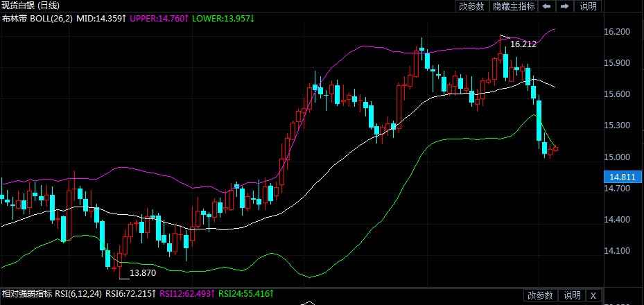Close the RSI panel with X
The width and height of the screenshot is (644, 305).
pyautogui.click(x=592, y=295)
